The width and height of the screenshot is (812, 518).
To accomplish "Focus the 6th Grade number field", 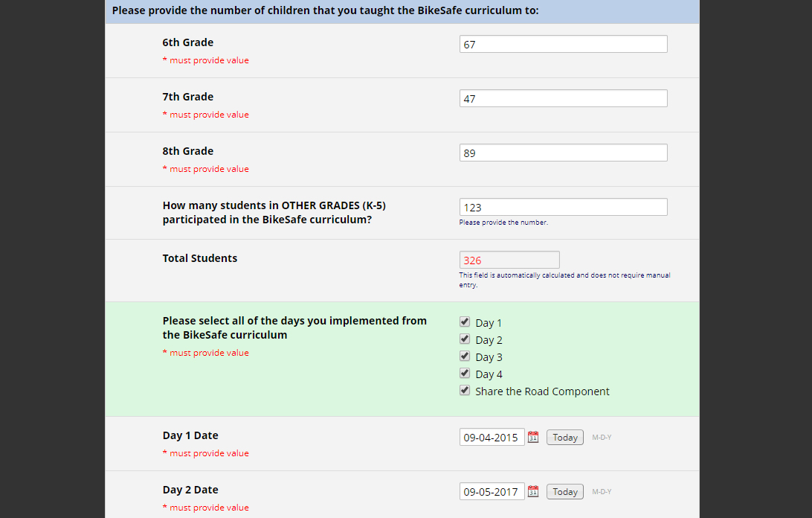I will (564, 44).
